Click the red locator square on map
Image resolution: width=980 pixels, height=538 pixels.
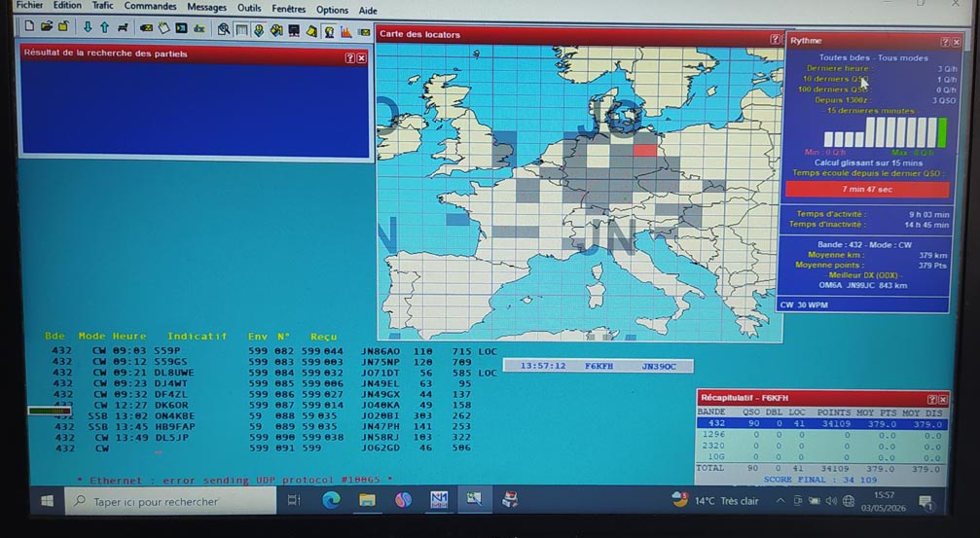click(x=645, y=150)
